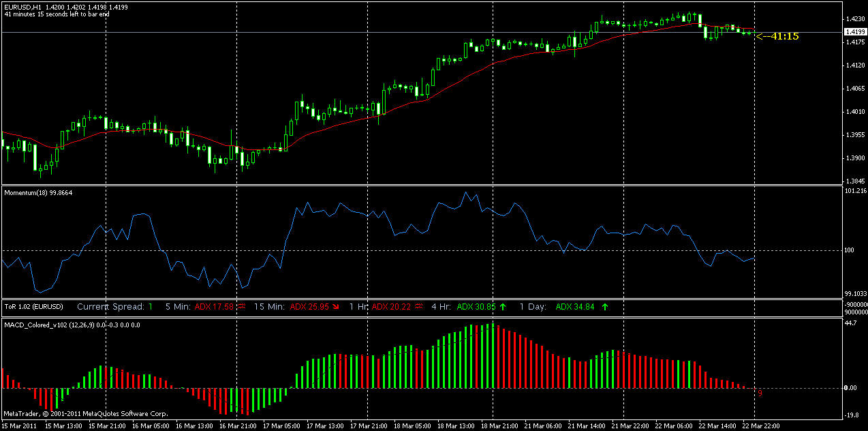Click the red down arrow beside ADX 25.95

click(335, 307)
